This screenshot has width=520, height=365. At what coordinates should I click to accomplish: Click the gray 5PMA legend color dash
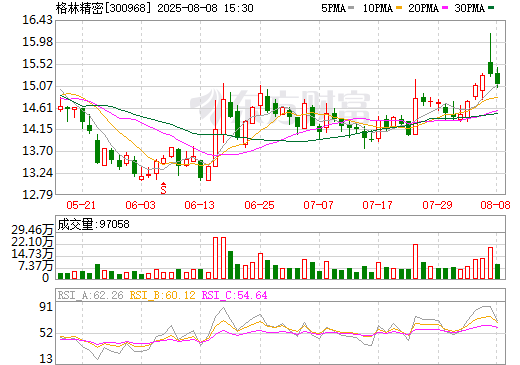[x=351, y=7]
